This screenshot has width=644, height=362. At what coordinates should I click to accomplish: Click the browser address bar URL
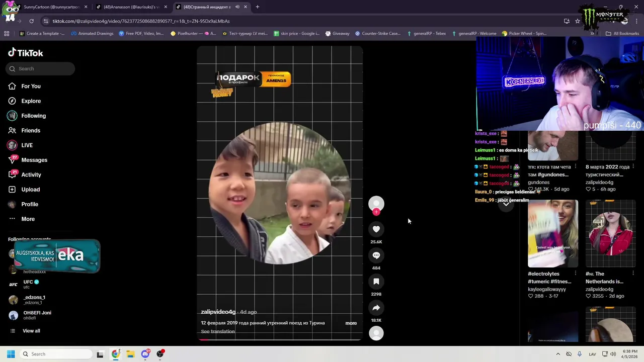(141, 21)
